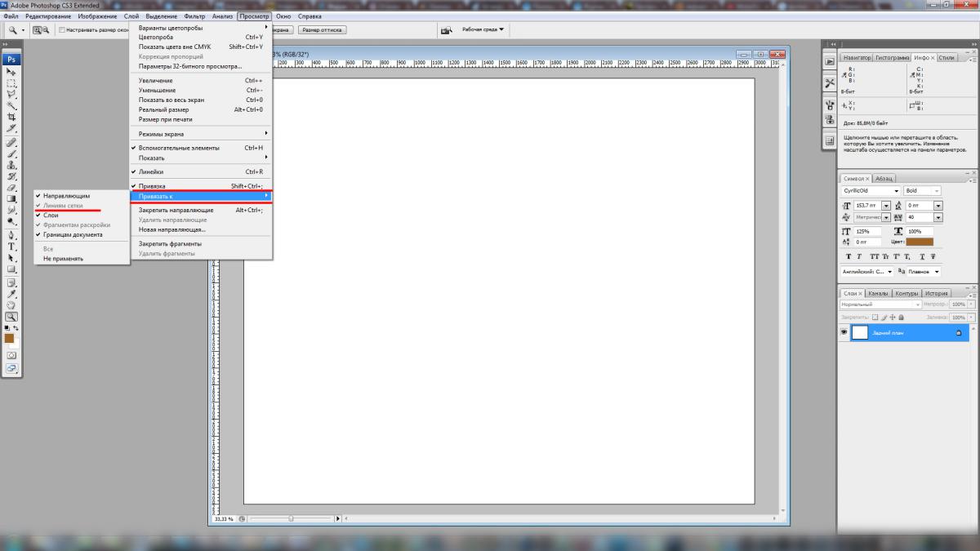The height and width of the screenshot is (551, 980).
Task: Select the Rectangular Marquee tool
Action: tap(12, 82)
